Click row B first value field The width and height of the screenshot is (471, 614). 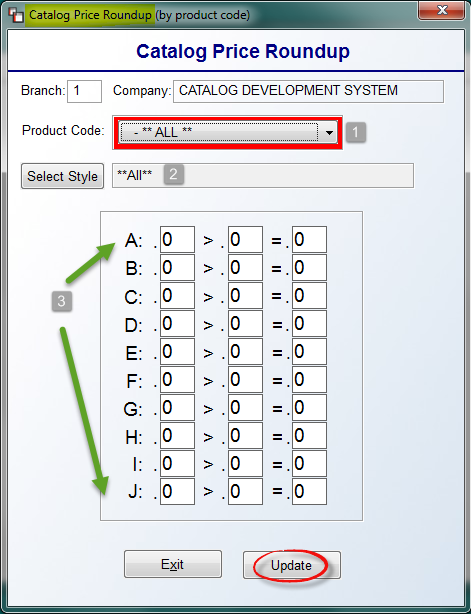point(177,267)
